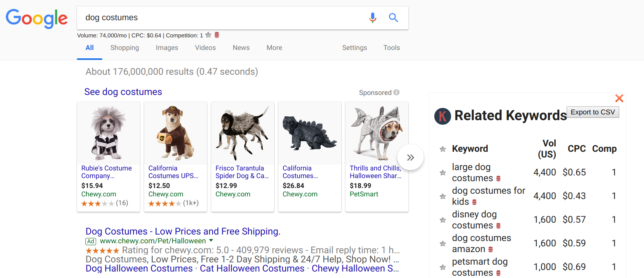The width and height of the screenshot is (644, 278).
Task: Star the dog costumes amazon keyword
Action: [x=443, y=244]
